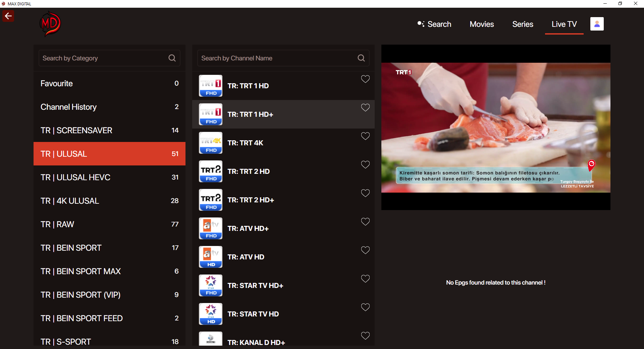Click the MD Max Digital logo
The width and height of the screenshot is (644, 349).
50,24
